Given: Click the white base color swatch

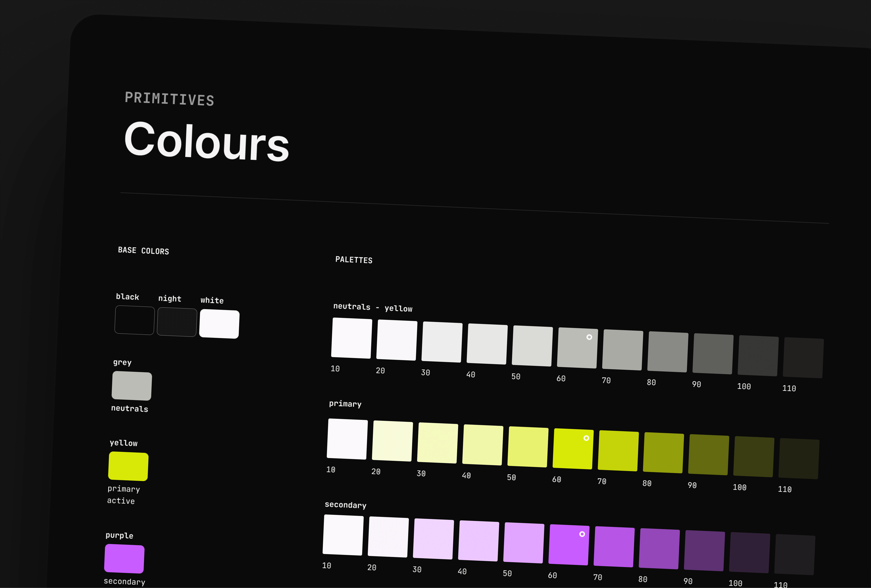Looking at the screenshot, I should coord(219,324).
